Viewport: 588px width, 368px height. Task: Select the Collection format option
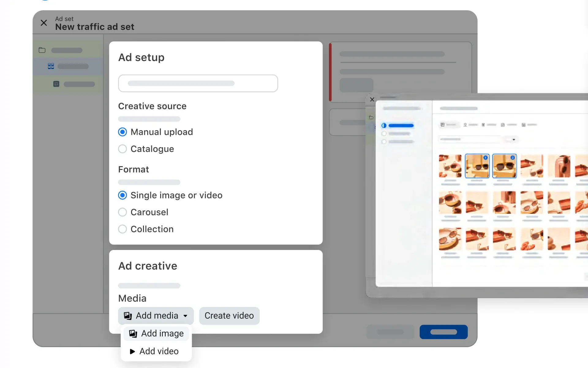[123, 229]
